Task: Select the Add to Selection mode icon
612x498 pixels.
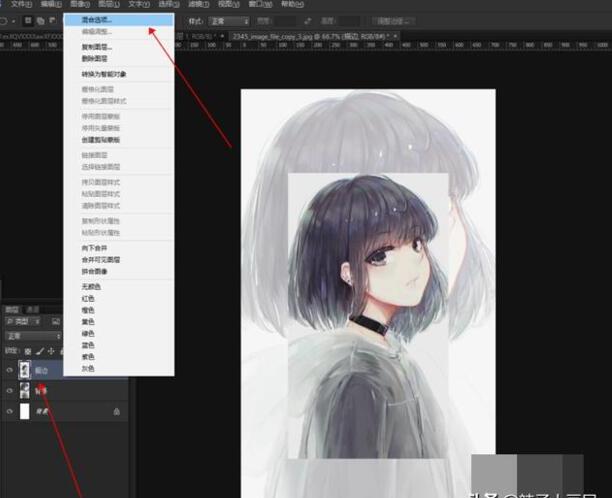Action: point(40,21)
